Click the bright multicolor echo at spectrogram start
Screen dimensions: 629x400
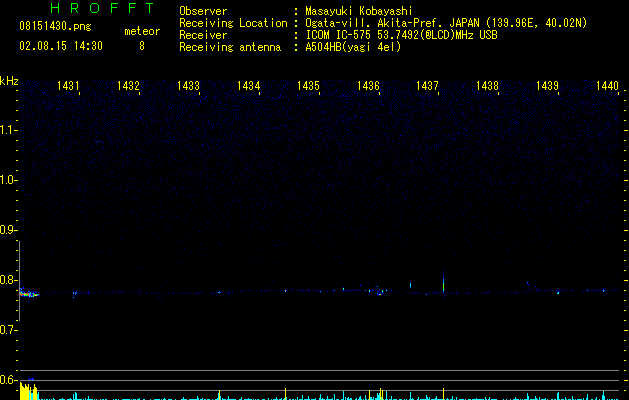click(29, 293)
